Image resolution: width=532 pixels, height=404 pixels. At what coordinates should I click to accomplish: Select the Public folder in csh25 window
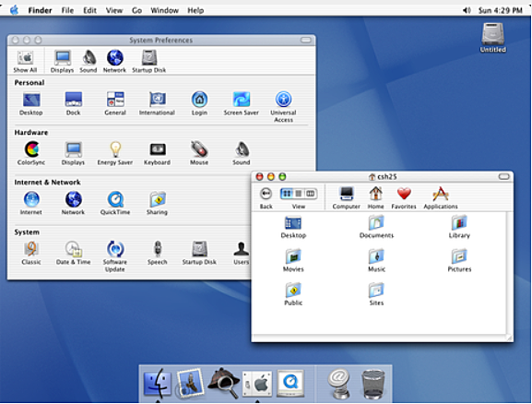(x=293, y=294)
